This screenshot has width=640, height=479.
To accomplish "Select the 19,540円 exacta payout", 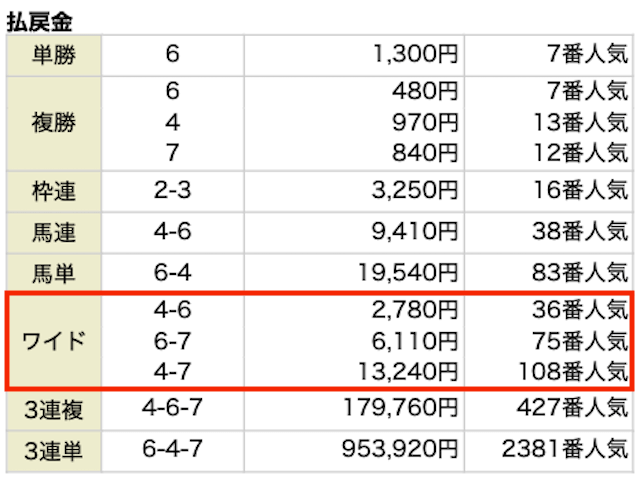I will click(x=407, y=273).
